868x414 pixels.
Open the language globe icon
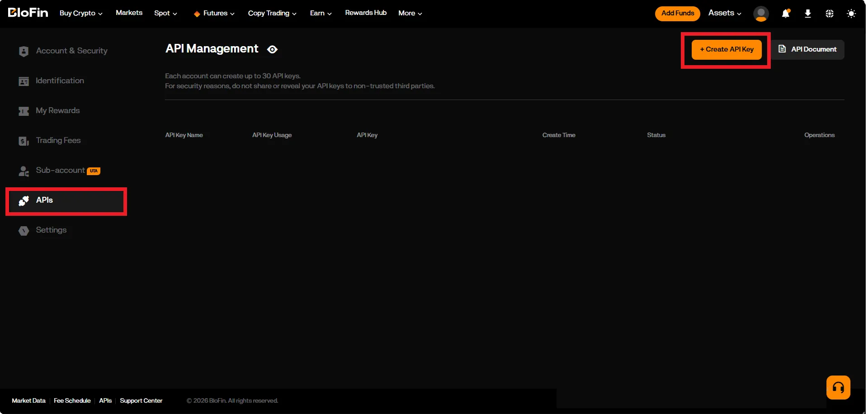830,14
